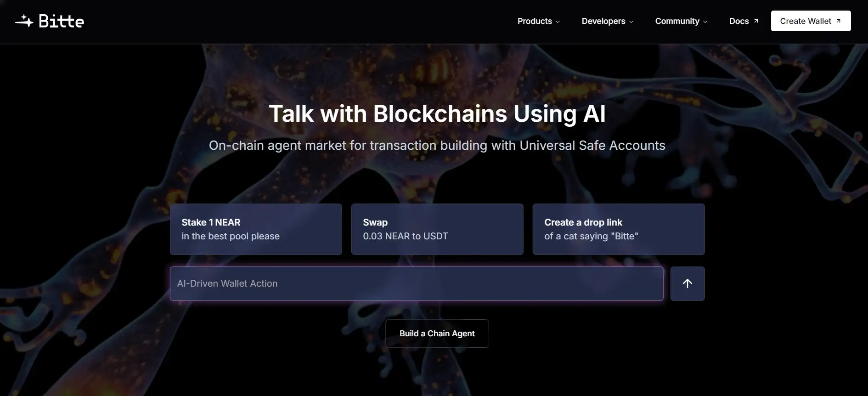868x396 pixels.
Task: Open the Community menu
Action: click(682, 21)
